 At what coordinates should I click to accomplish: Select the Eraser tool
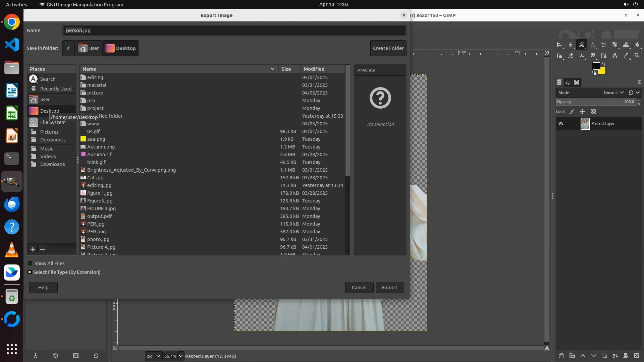point(571,56)
